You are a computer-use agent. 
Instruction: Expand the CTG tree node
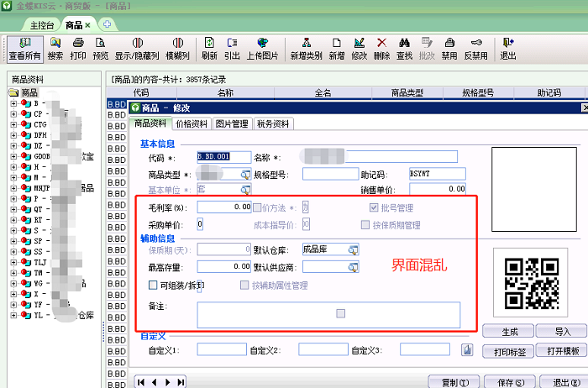pos(14,124)
